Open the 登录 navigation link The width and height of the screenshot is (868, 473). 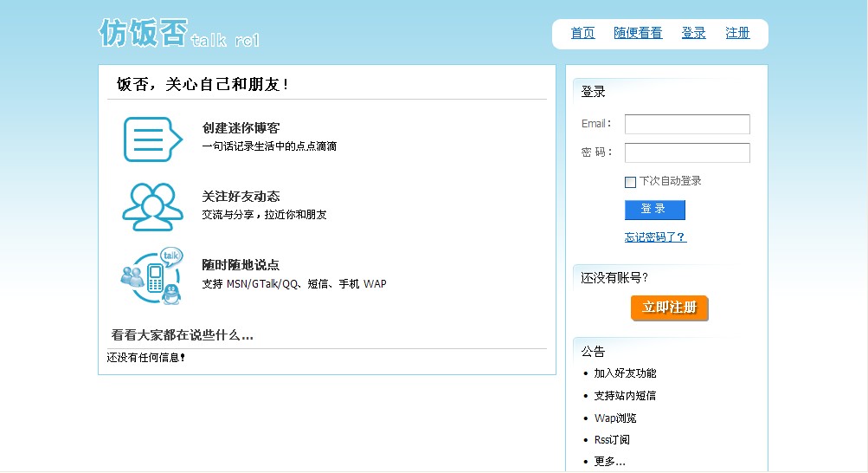694,33
